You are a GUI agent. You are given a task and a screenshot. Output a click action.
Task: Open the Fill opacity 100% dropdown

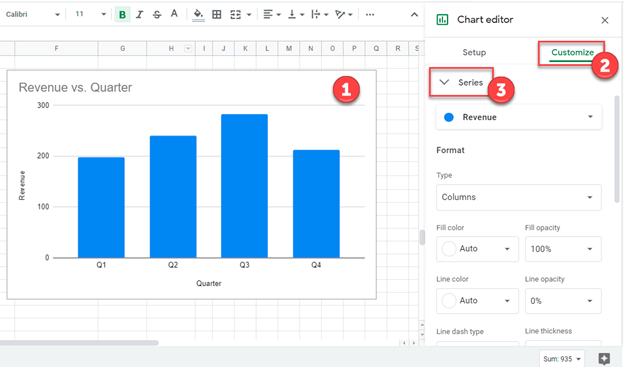point(563,249)
